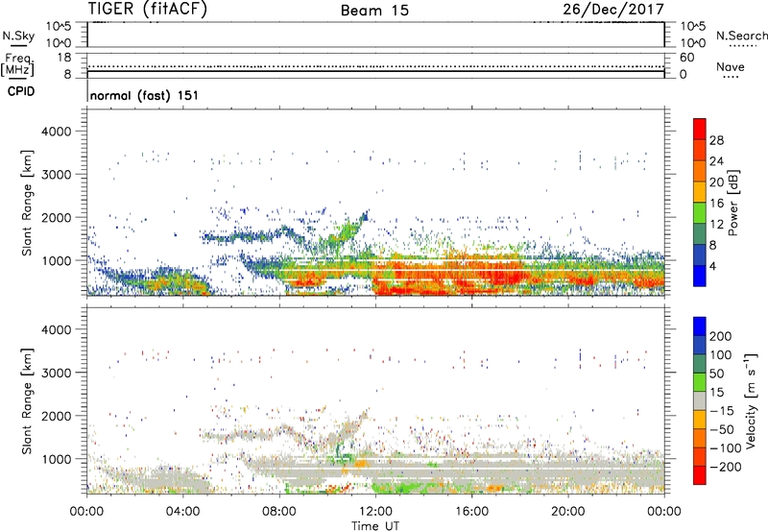This screenshot has width=768, height=532.
Task: Click the 1000 km tick of velocity panel
Action: (56, 459)
